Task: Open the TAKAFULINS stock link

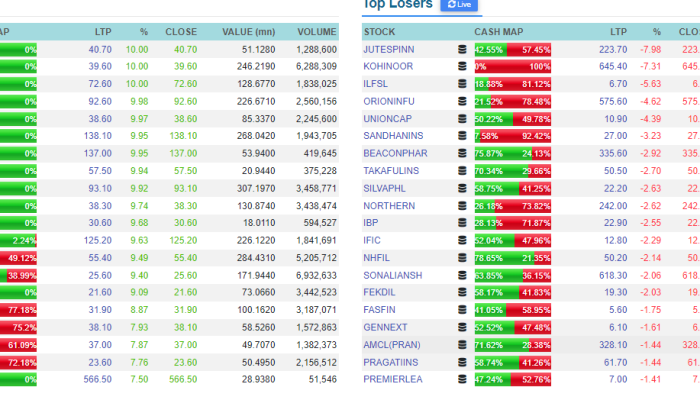Action: point(391,171)
